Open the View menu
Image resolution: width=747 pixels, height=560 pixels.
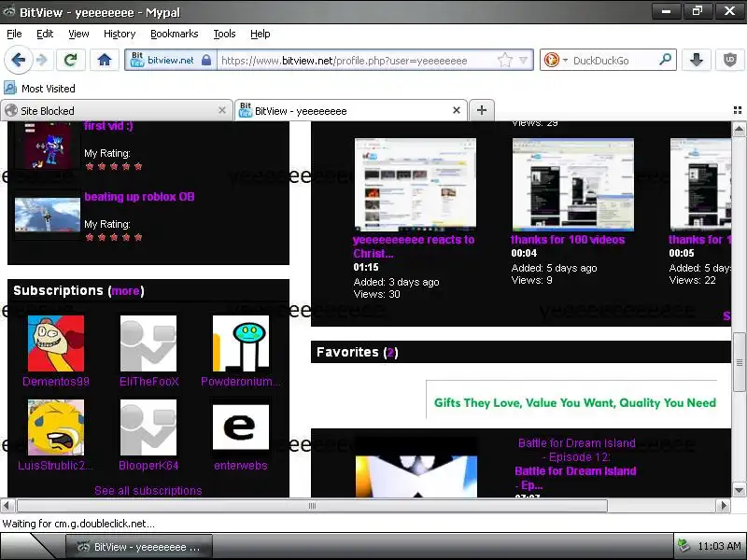pyautogui.click(x=78, y=34)
